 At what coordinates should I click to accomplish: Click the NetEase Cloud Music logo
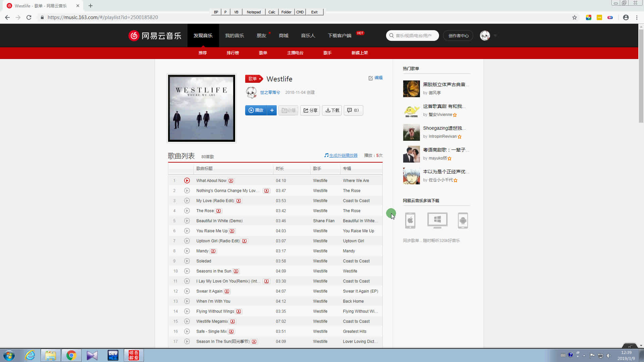click(155, 36)
